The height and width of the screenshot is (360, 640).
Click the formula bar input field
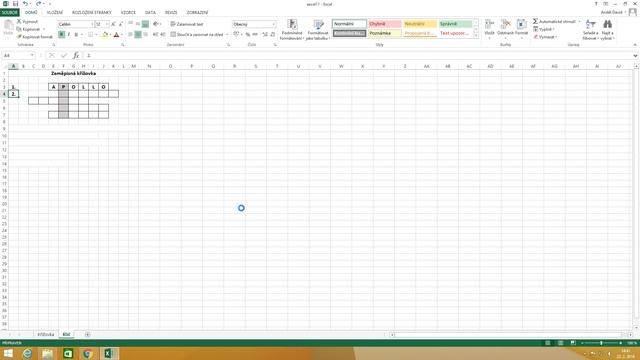coord(357,55)
